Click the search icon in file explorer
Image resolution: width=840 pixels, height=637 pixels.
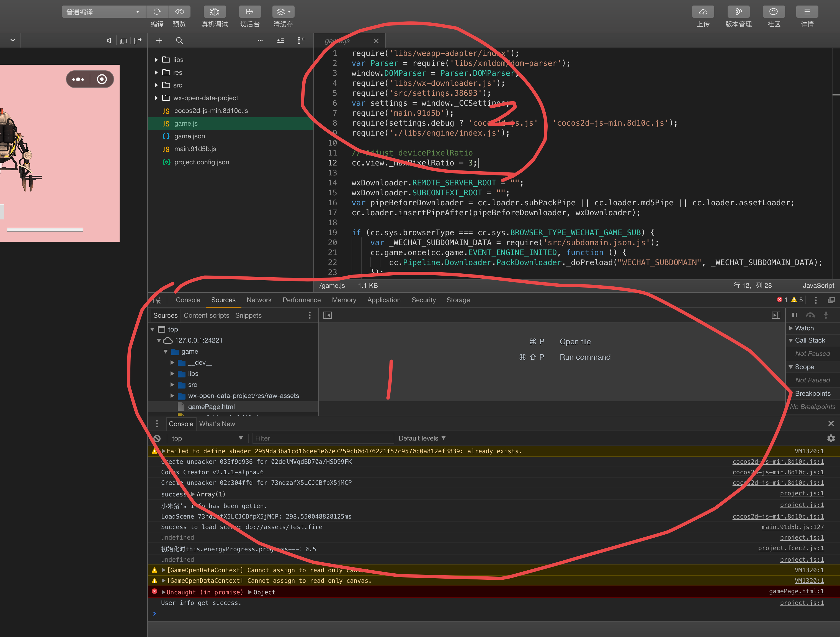(179, 41)
